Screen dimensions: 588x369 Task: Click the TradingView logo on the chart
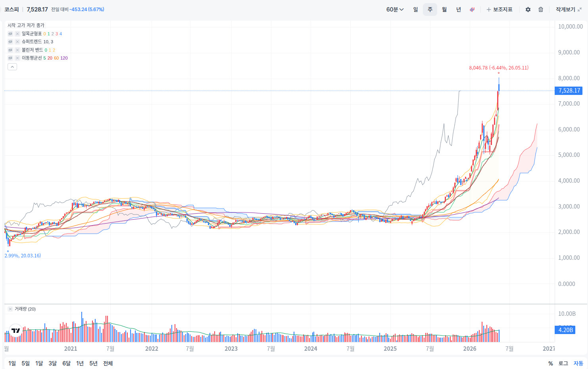coord(16,330)
